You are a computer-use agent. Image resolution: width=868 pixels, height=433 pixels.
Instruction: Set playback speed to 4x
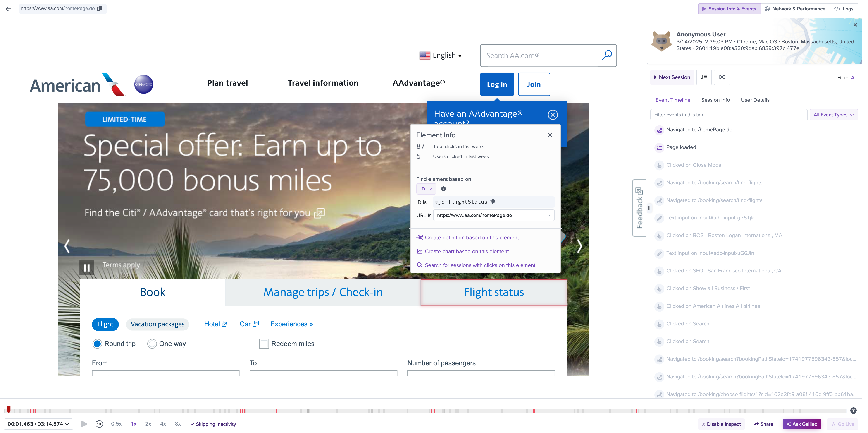coord(163,424)
